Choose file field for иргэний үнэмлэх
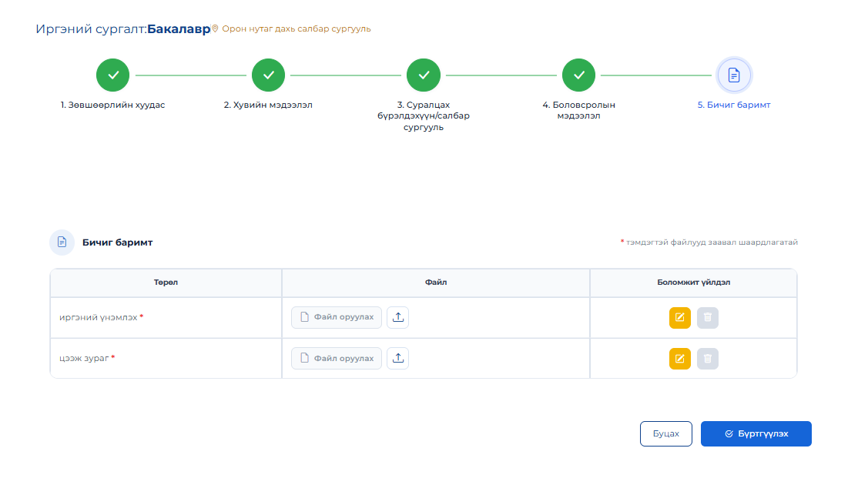 (x=337, y=317)
